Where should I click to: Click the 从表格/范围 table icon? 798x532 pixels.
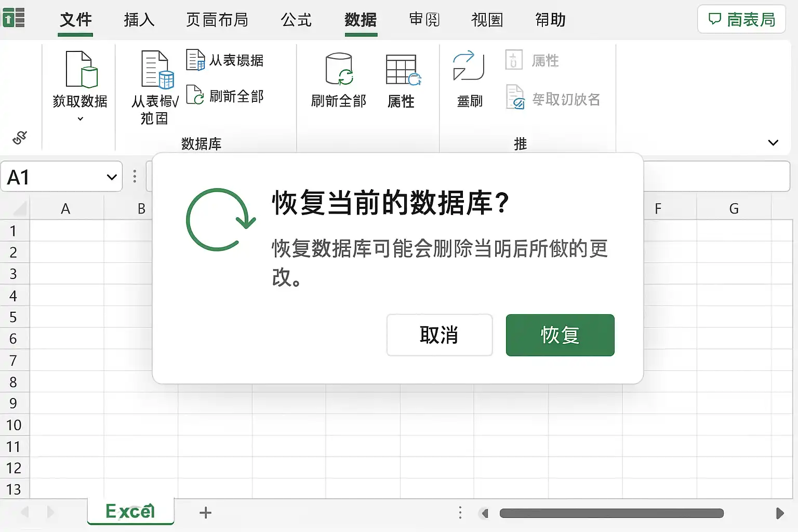(x=157, y=70)
